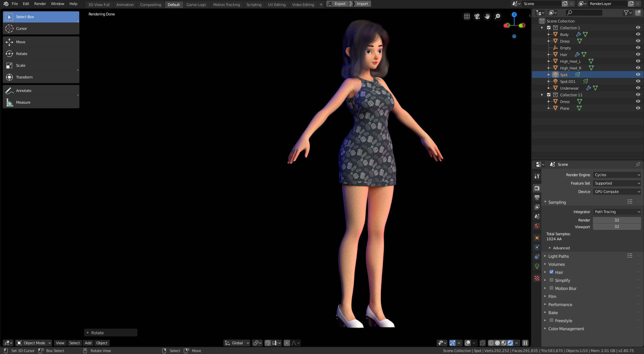Image resolution: width=644 pixels, height=354 pixels.
Task: Disable the Hair render checkbox
Action: click(551, 272)
